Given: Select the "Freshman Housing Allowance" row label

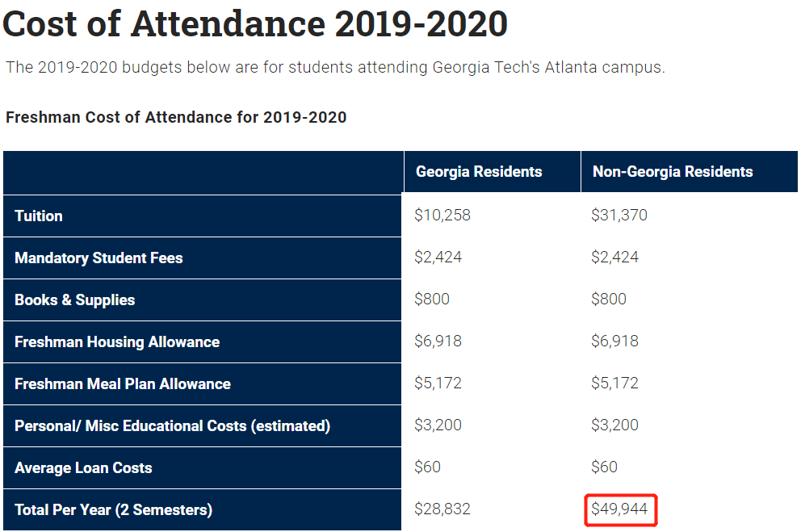Looking at the screenshot, I should pos(117,341).
